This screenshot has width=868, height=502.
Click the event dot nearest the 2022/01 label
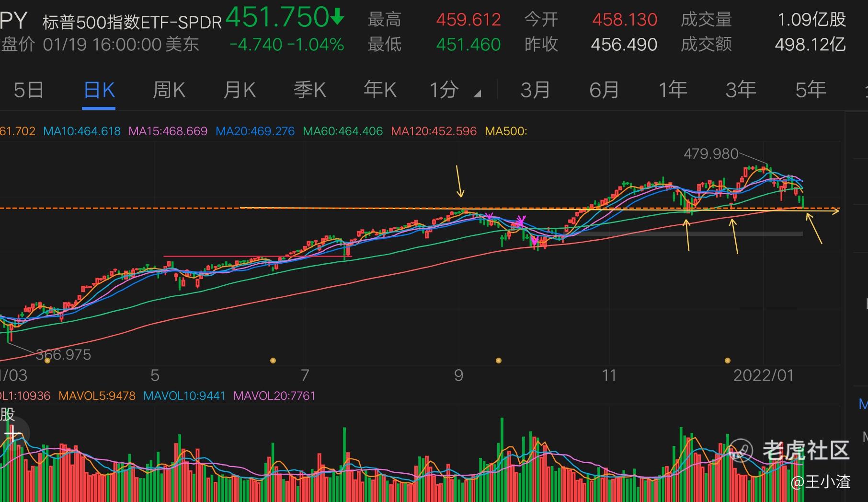coord(728,361)
